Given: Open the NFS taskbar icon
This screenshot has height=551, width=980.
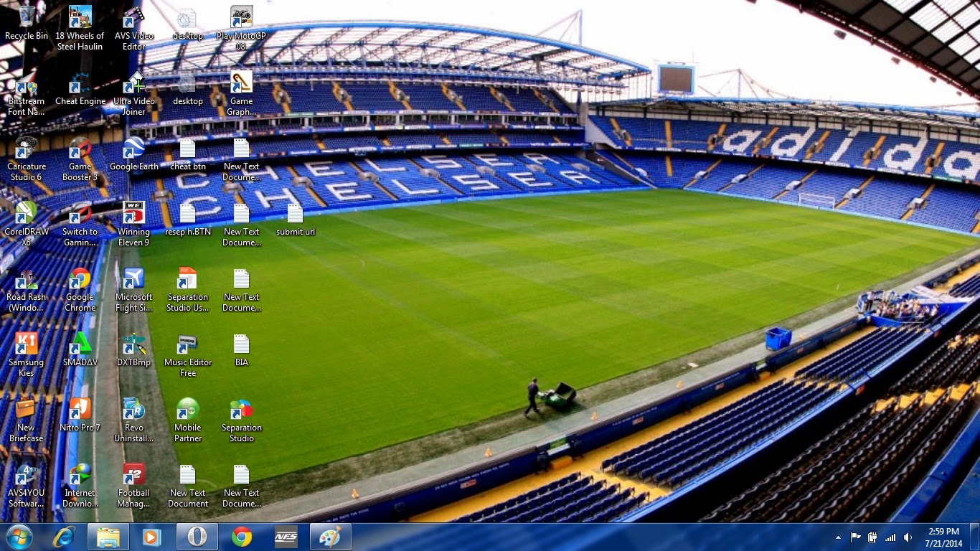Looking at the screenshot, I should [286, 537].
